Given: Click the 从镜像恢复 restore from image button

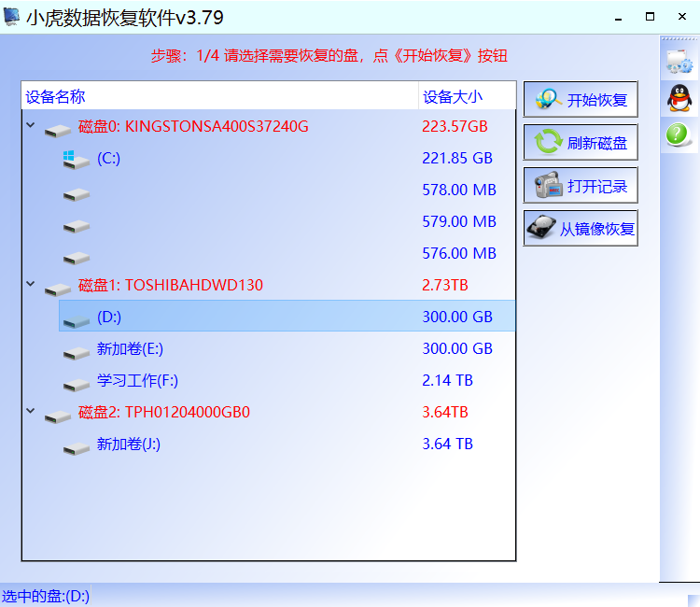Looking at the screenshot, I should click(581, 228).
